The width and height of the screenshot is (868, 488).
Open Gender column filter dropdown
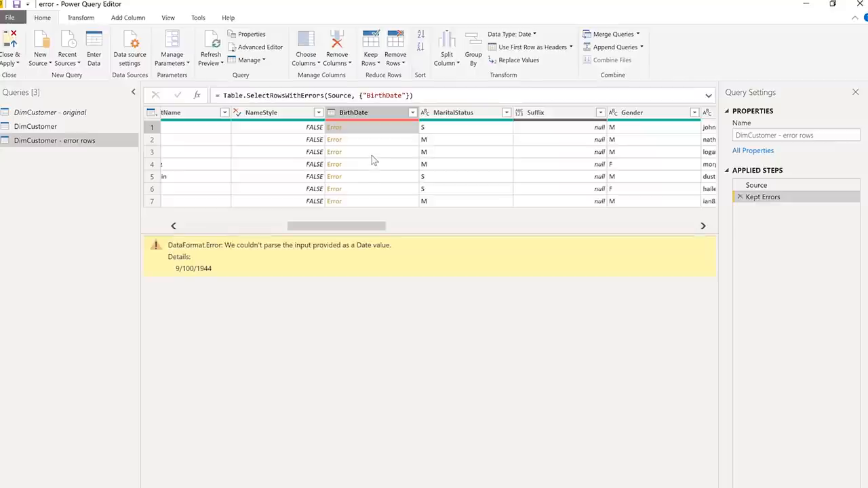[x=694, y=113]
